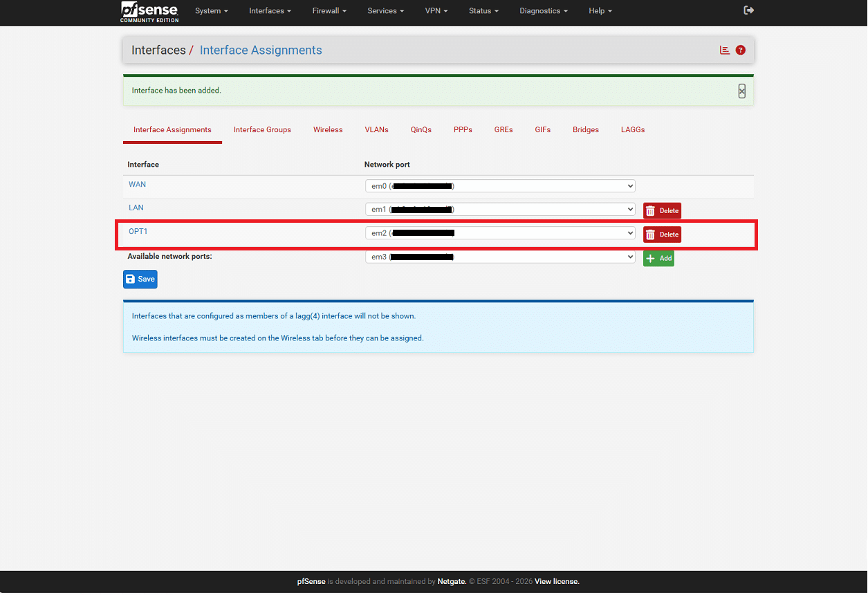Click the pfSense logo in navbar

point(149,11)
